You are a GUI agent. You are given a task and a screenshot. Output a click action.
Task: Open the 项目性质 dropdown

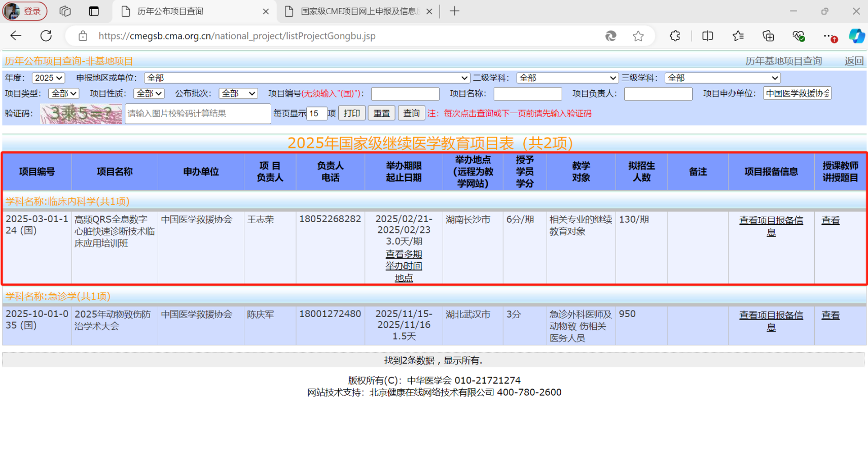point(149,93)
